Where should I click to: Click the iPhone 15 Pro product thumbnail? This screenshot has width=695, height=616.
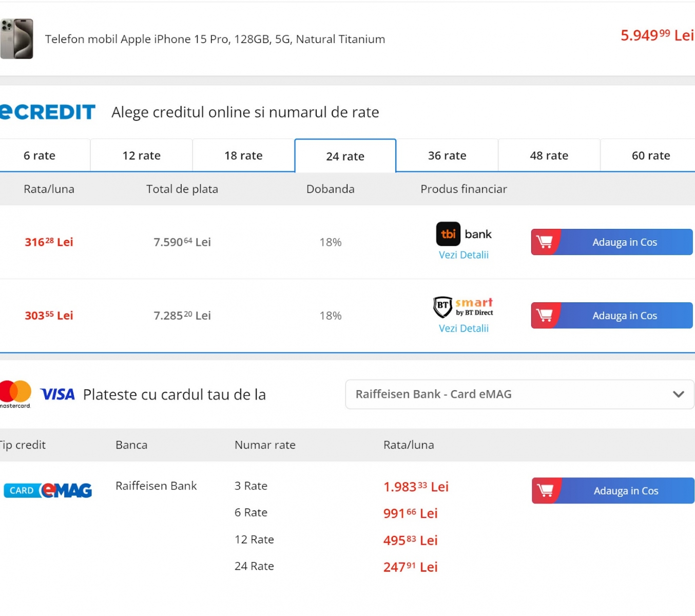[x=17, y=39]
